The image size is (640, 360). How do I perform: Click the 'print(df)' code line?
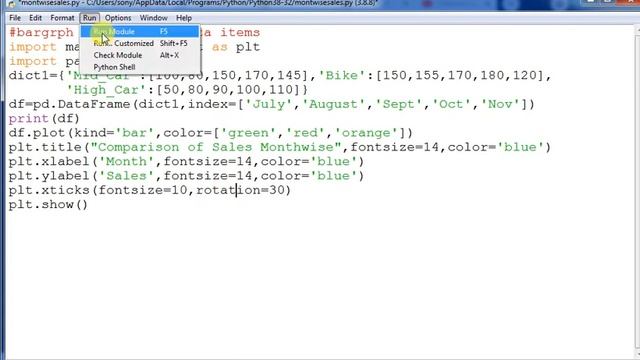coord(44,119)
